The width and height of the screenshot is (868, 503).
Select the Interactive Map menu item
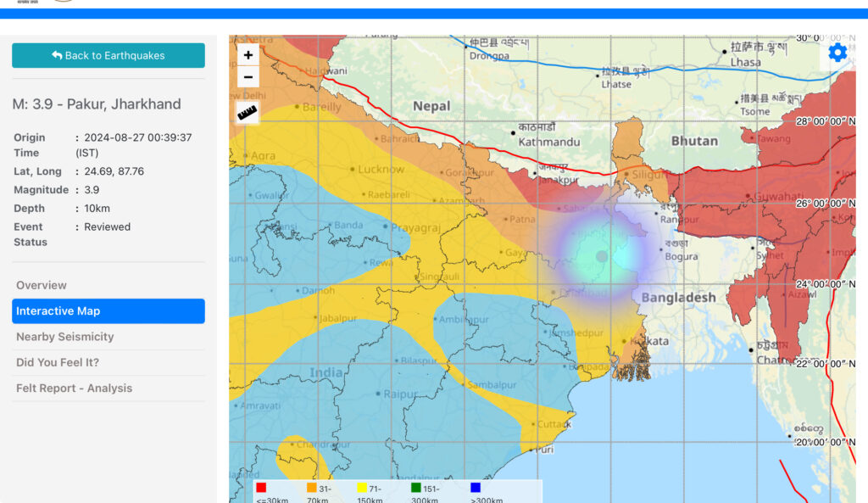point(108,310)
